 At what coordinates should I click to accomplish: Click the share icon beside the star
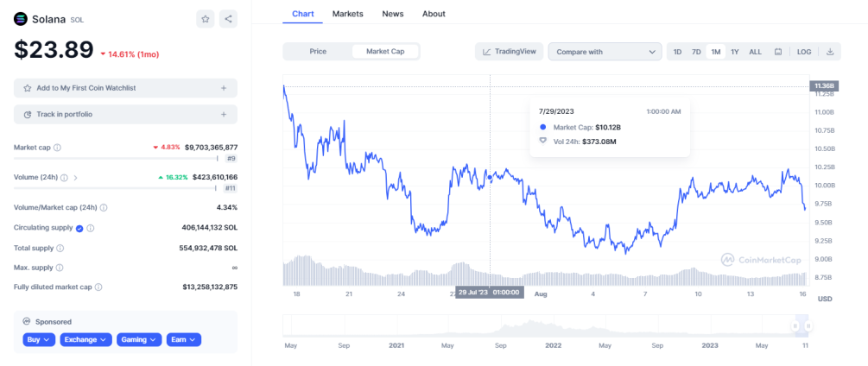[228, 19]
